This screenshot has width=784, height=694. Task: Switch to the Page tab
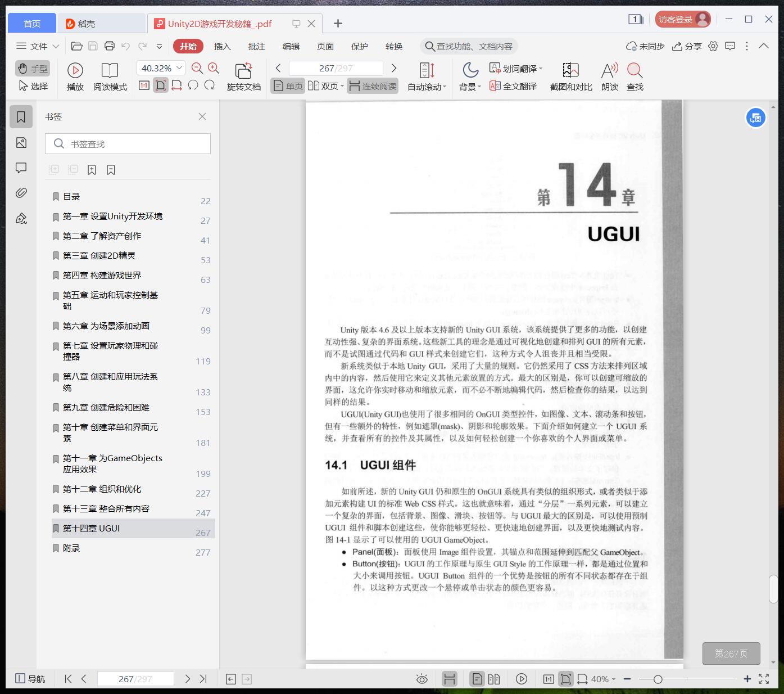point(325,46)
